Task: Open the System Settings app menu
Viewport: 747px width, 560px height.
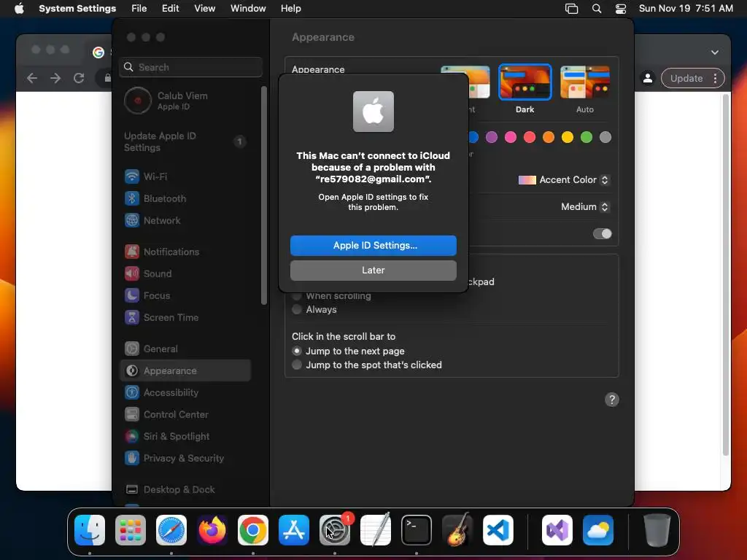Action: pos(77,8)
